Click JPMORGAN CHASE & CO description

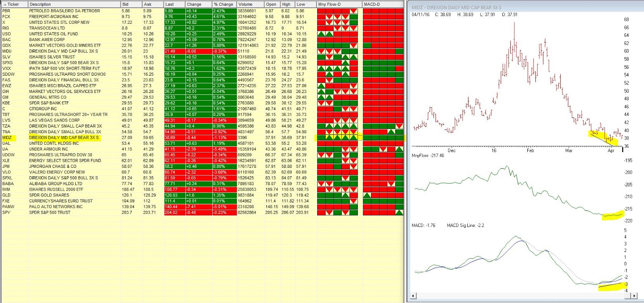tap(53, 166)
